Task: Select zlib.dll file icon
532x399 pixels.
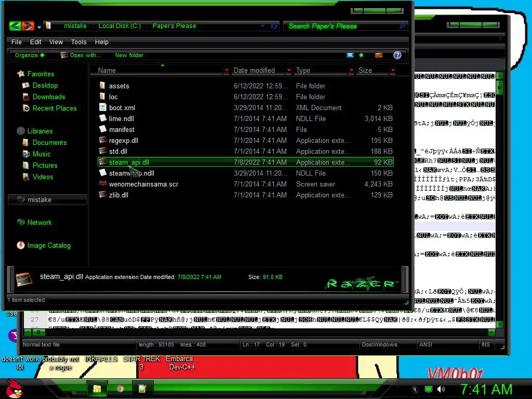Action: tap(102, 194)
